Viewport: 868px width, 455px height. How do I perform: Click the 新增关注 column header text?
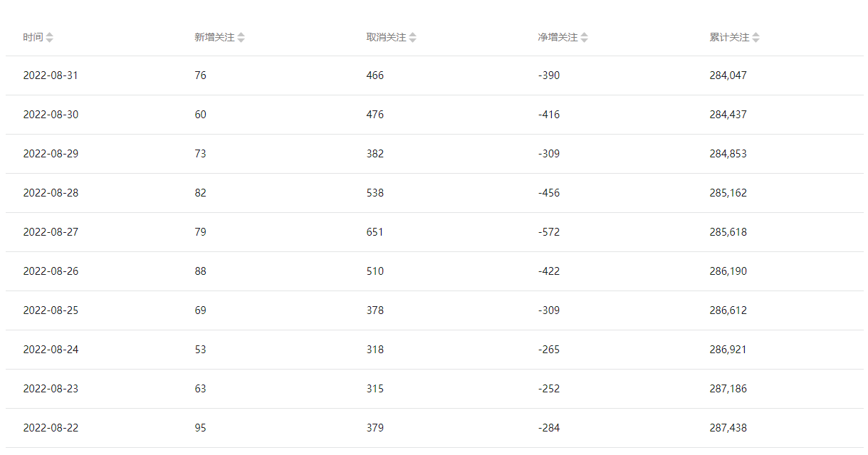click(214, 38)
